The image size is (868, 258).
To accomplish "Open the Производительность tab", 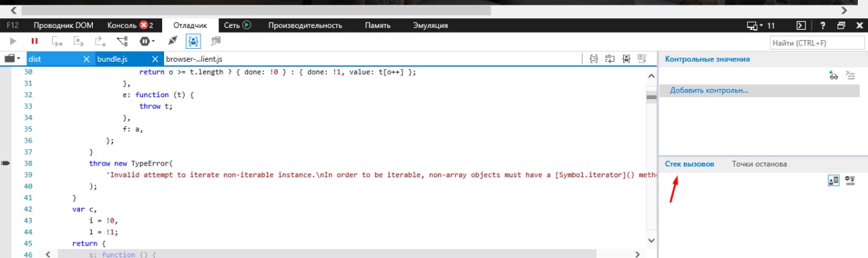I will pos(305,25).
